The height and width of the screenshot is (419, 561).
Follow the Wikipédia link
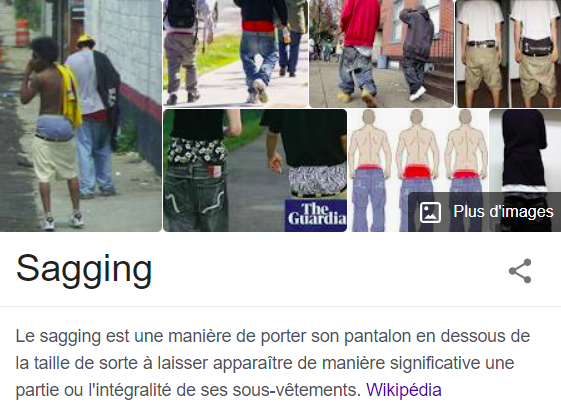click(404, 390)
